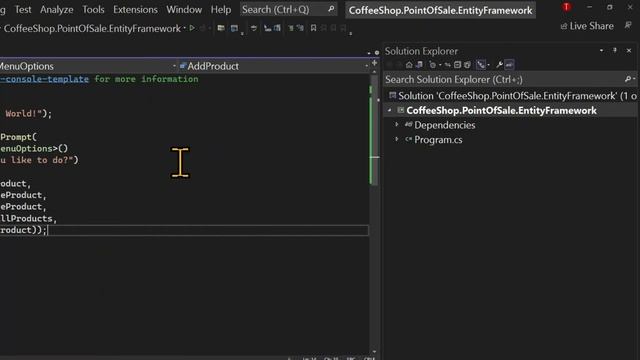Select bold CoffeeShop.PointOfSale.EntityFramework project row
Viewport: 640px width, 360px height.
pyautogui.click(x=511, y=111)
